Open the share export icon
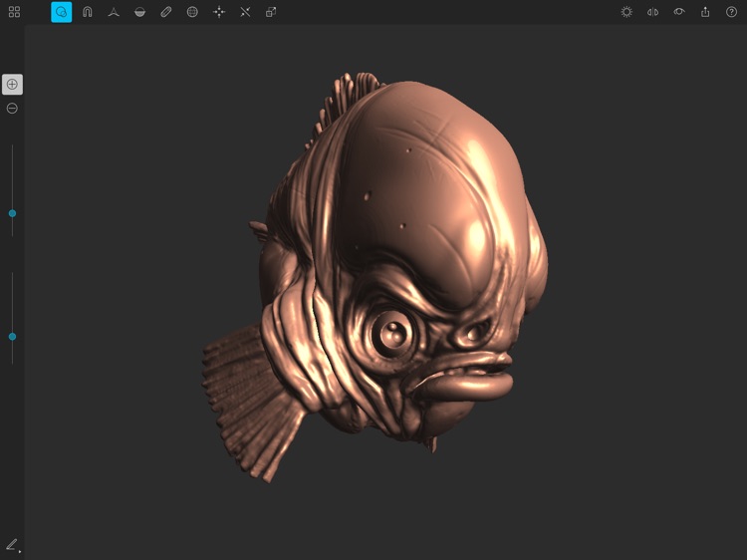747x560 pixels. click(x=705, y=12)
